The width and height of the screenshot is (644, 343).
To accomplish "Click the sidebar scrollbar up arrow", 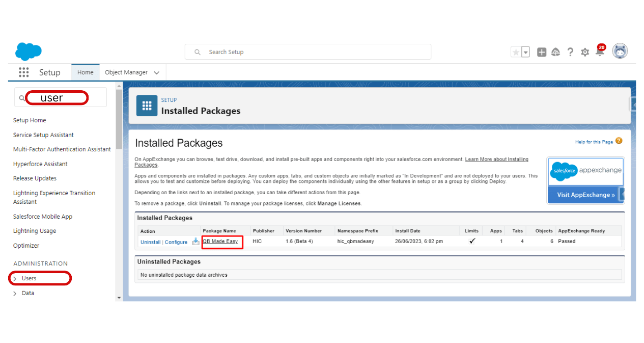I will pyautogui.click(x=119, y=86).
